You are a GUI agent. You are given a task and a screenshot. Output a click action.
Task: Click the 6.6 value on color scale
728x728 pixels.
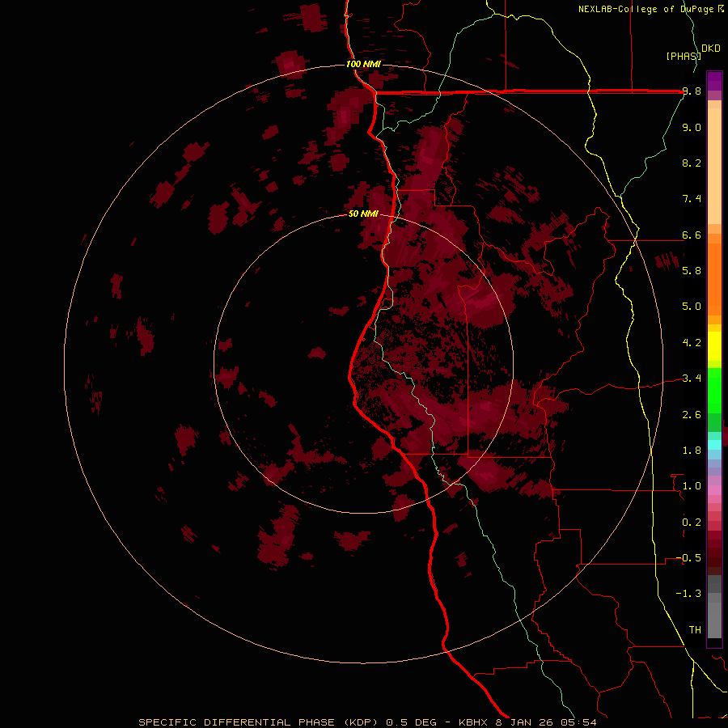coord(692,235)
